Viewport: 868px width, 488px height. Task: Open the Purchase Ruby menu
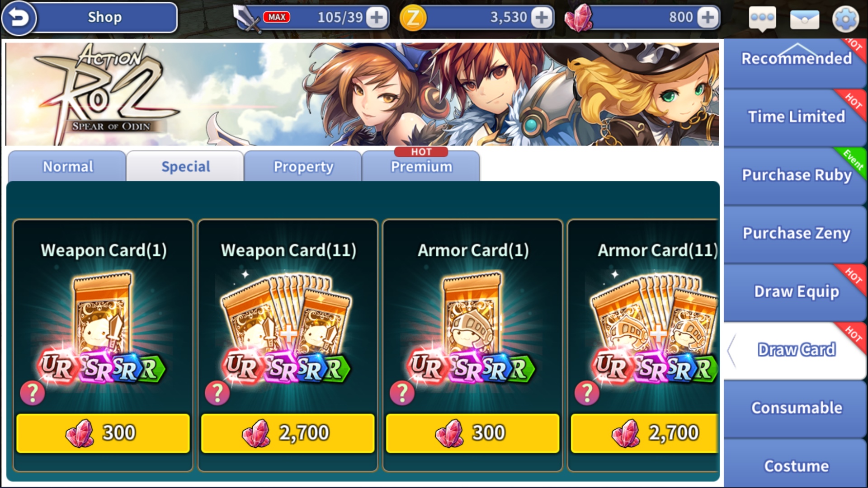(x=796, y=175)
